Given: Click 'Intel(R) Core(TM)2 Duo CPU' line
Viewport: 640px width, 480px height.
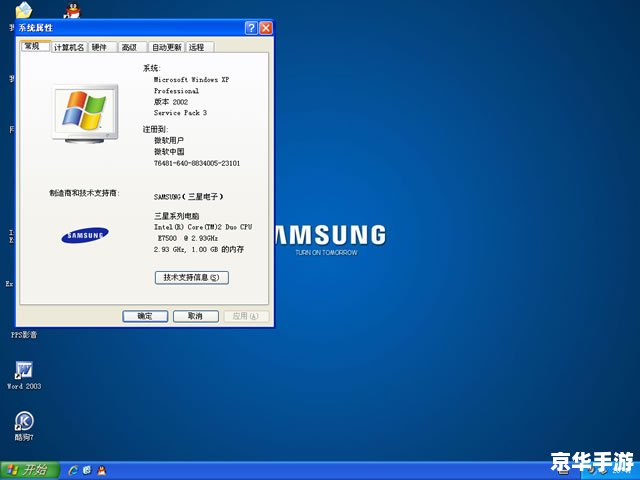Looking at the screenshot, I should point(203,227).
